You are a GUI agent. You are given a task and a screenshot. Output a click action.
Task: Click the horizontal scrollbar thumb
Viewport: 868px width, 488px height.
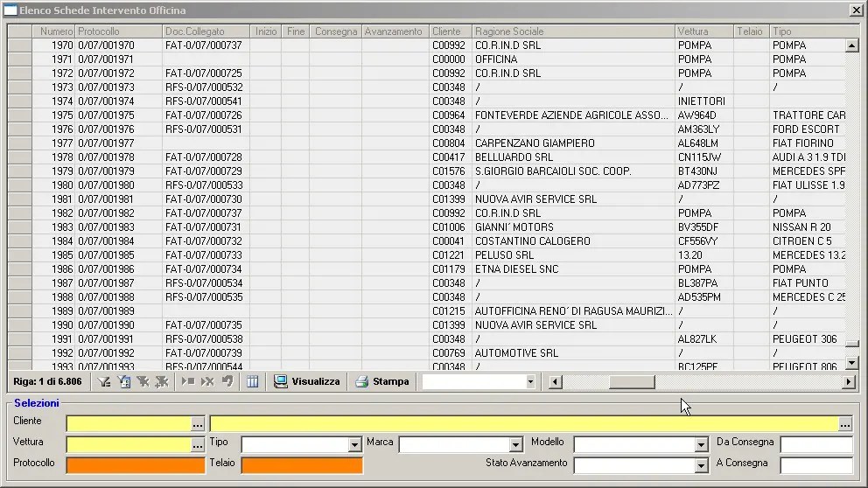tap(632, 382)
